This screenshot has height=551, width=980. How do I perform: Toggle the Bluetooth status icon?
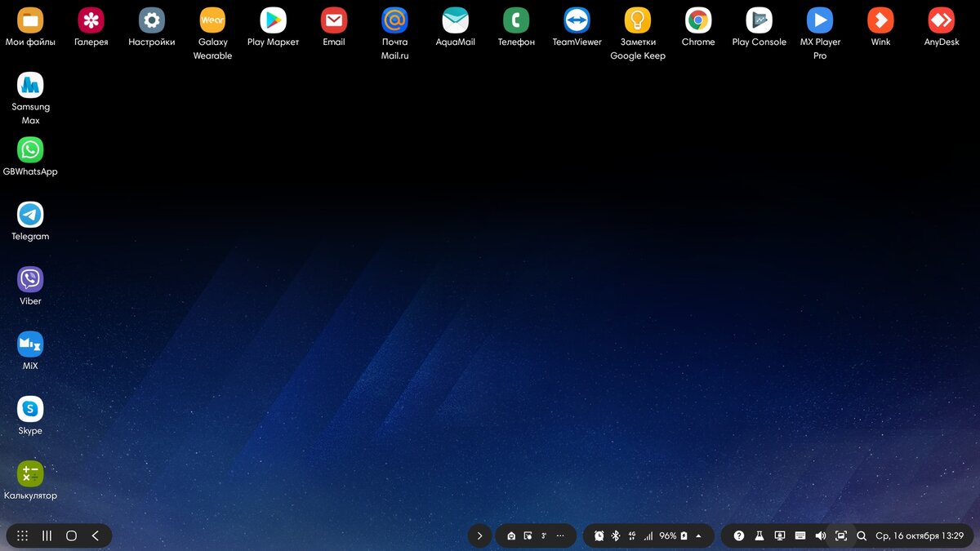click(617, 535)
